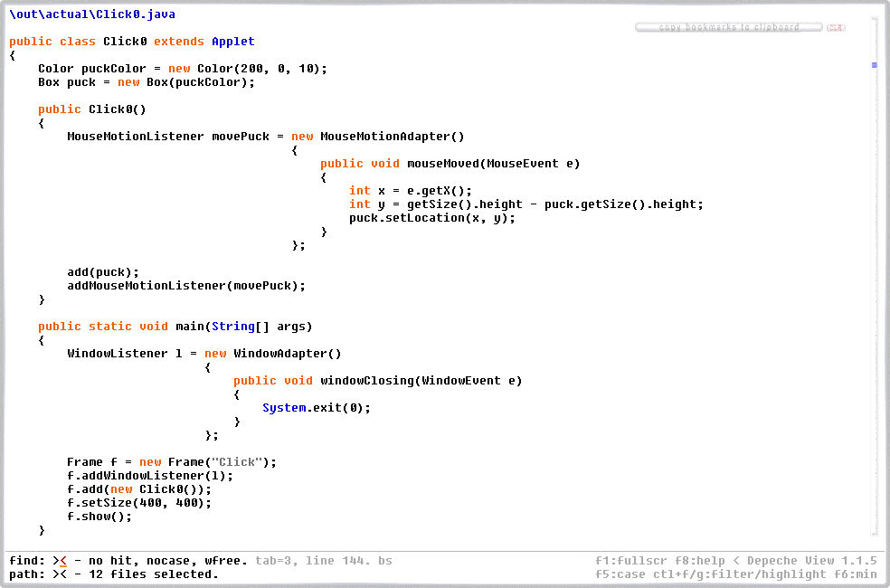Click the file path header \out\actual\Click0.java
Image resolution: width=890 pixels, height=588 pixels.
(x=92, y=14)
